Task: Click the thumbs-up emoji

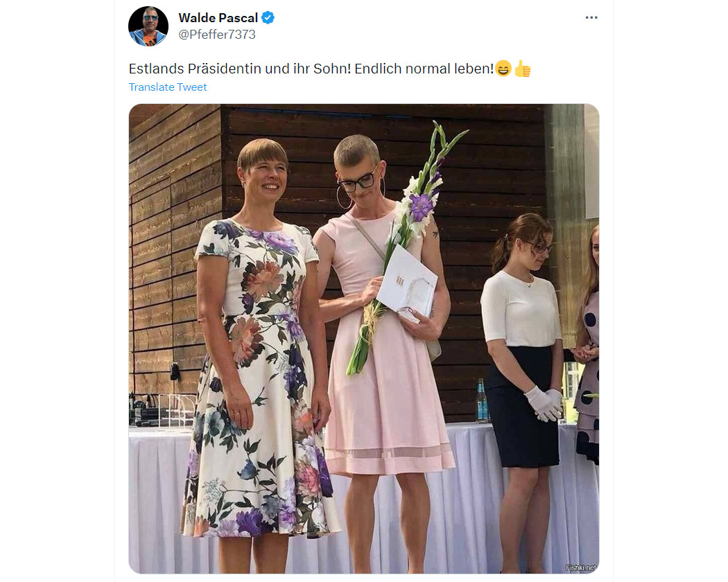Action: coord(522,69)
